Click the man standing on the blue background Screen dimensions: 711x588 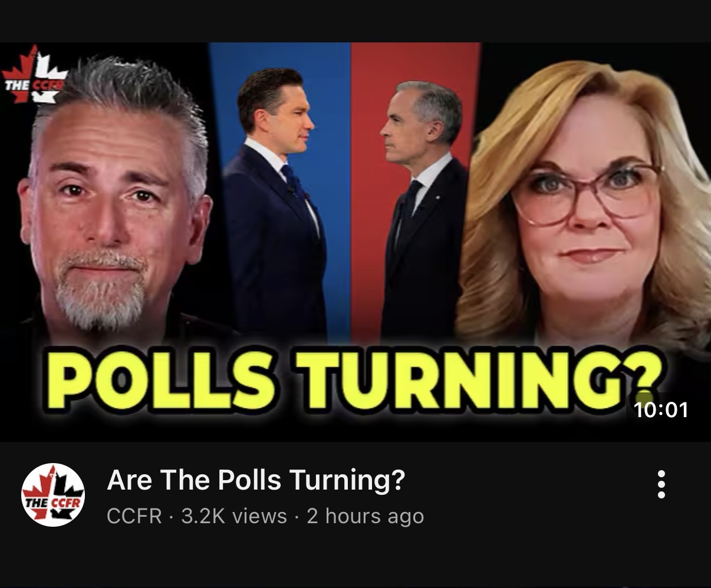pos(275,206)
